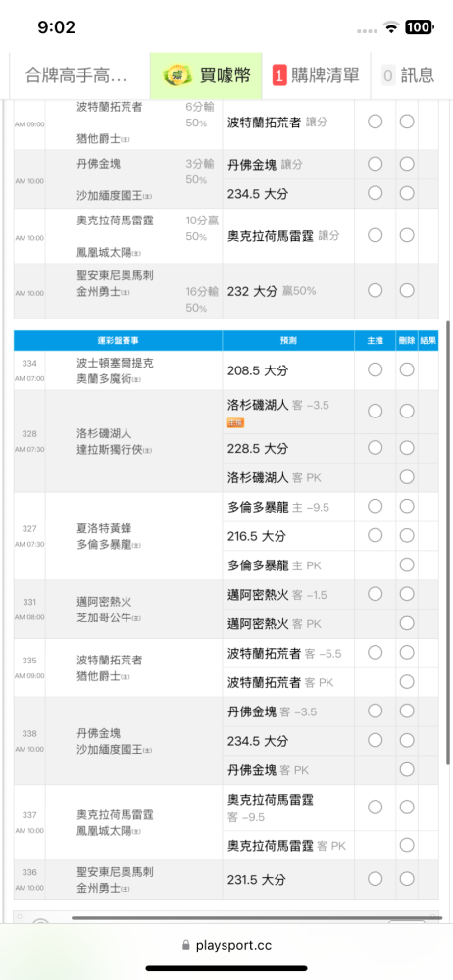The height and width of the screenshot is (980, 453).
Task: Select 主推 for 奧克拉荷馬雷霆 客 -9.5
Action: (375, 807)
